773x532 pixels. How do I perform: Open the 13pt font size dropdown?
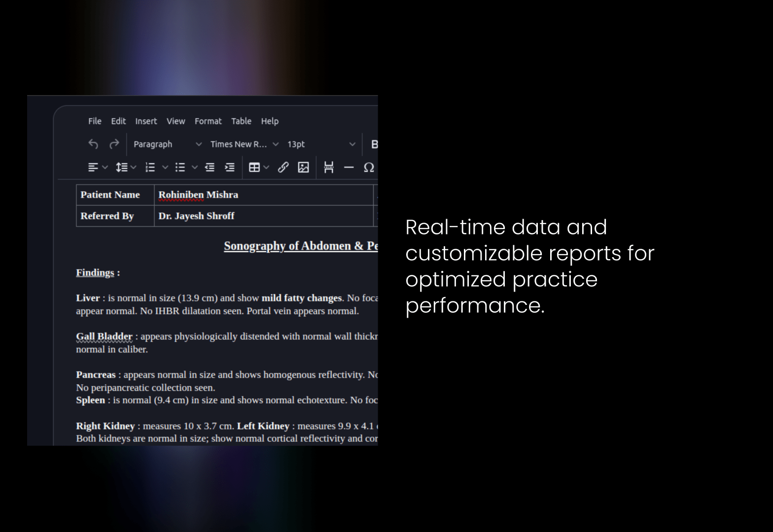coord(321,144)
